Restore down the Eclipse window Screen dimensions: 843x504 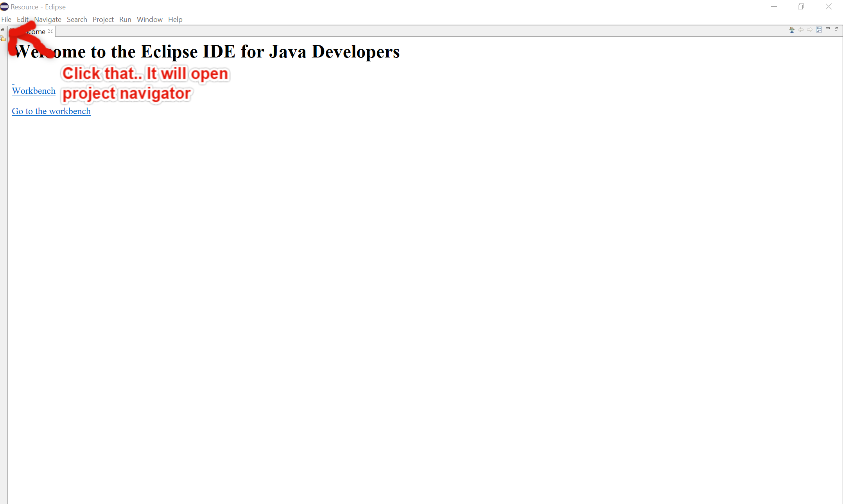(x=801, y=7)
